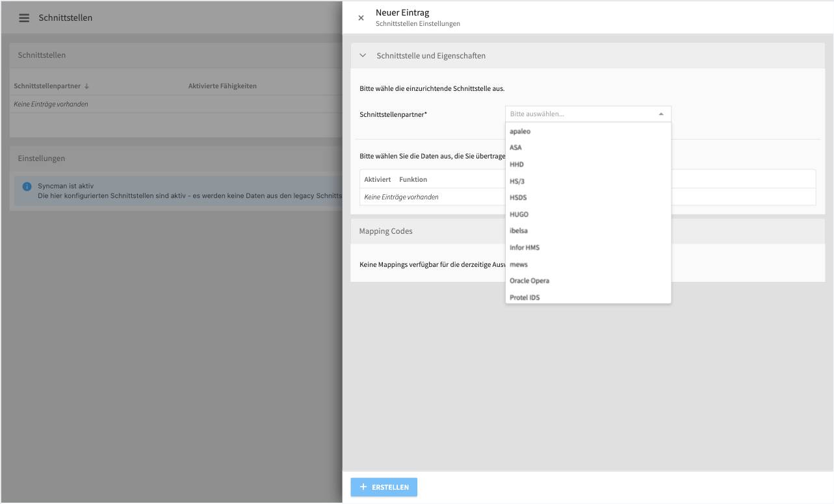Select Infor HMS option
The width and height of the screenshot is (834, 504).
588,247
